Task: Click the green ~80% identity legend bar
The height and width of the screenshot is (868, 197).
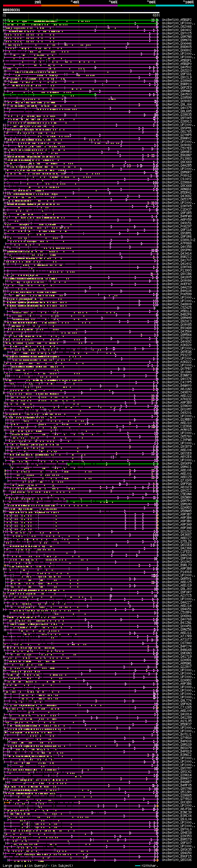Action: tap(137, 6)
